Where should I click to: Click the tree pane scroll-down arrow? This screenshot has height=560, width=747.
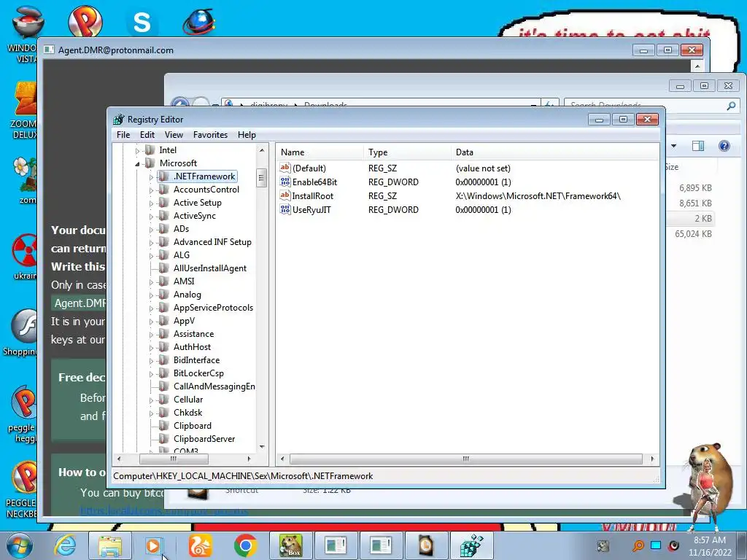click(262, 447)
